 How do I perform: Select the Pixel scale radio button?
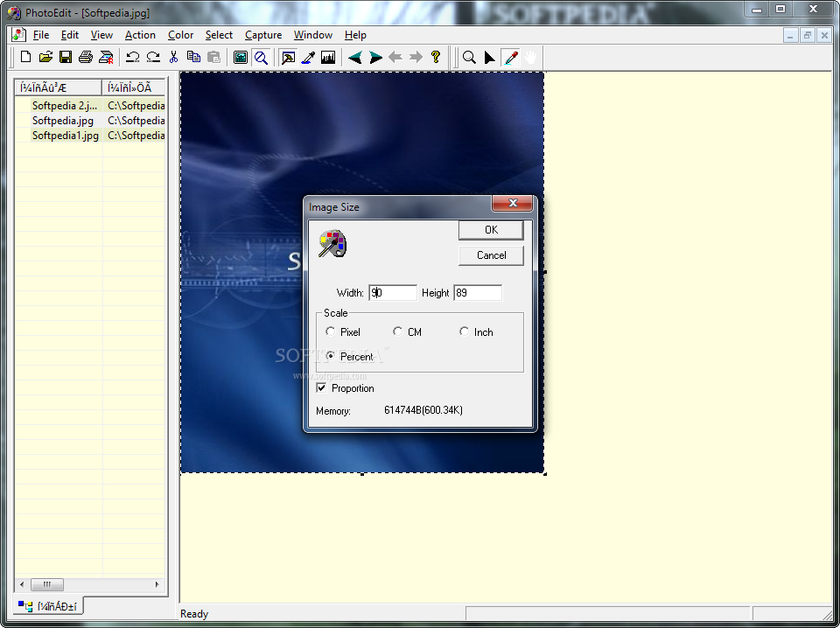[331, 331]
